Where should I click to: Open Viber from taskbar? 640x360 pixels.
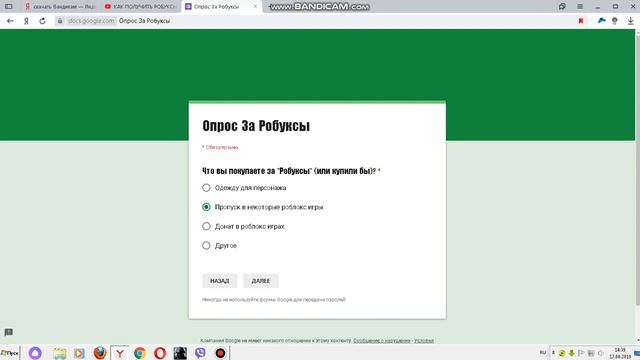click(x=200, y=353)
